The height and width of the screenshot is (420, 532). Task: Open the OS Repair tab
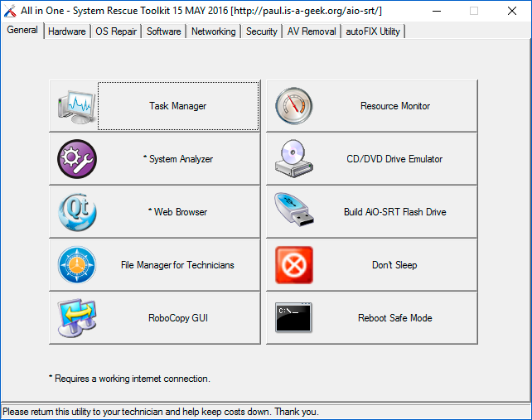pyautogui.click(x=116, y=31)
